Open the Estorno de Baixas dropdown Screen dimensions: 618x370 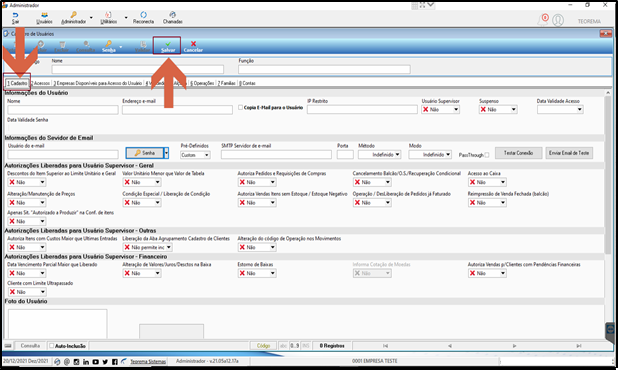pyautogui.click(x=272, y=273)
